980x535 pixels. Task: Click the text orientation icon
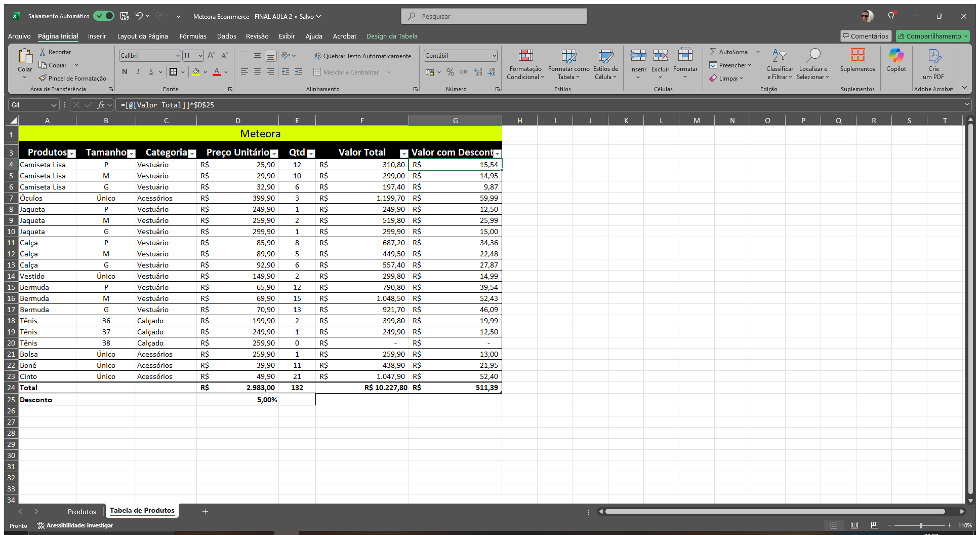tap(285, 56)
